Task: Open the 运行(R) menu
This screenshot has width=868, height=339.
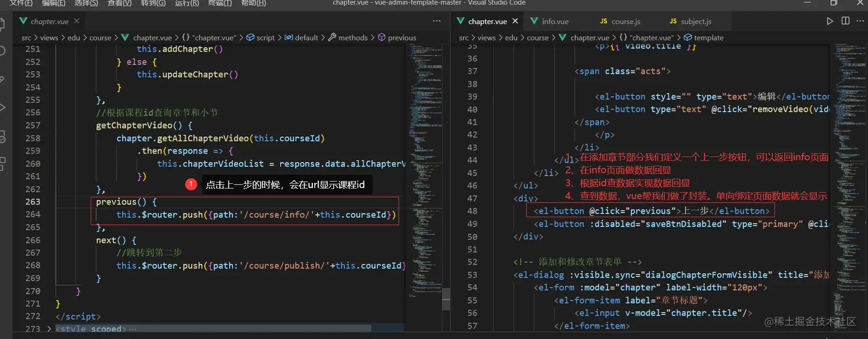Action: tap(187, 3)
